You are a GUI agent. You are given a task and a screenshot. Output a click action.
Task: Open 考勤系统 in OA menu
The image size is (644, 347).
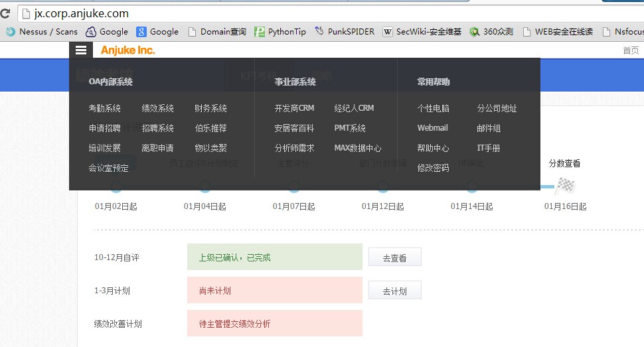[x=105, y=108]
